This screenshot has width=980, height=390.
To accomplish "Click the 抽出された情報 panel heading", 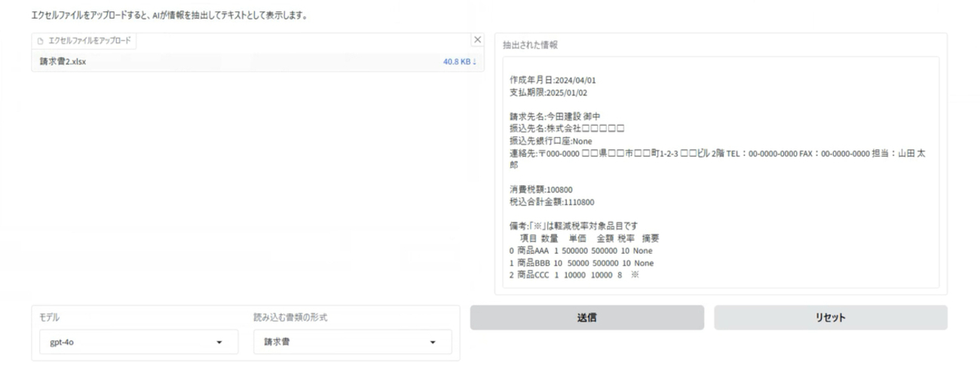I will 530,44.
